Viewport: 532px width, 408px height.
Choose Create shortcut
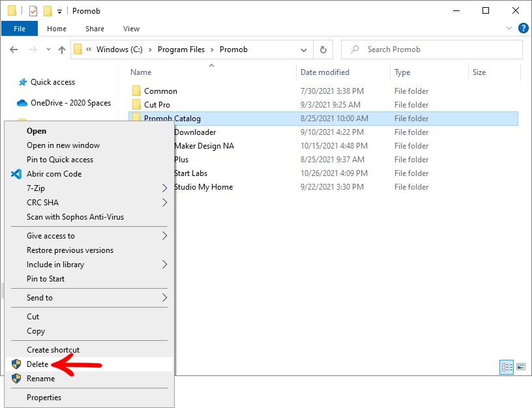[x=89, y=349]
